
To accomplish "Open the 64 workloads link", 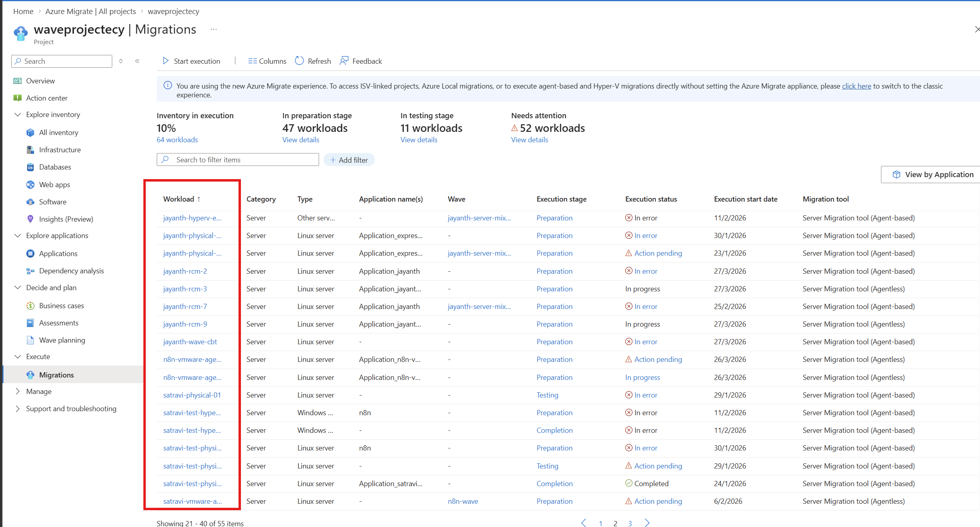I will tap(177, 140).
